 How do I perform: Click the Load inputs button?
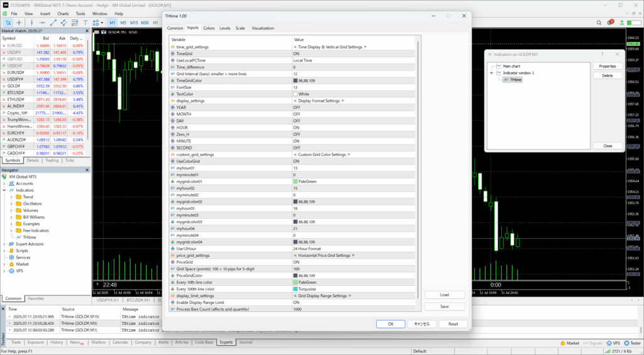(x=445, y=295)
